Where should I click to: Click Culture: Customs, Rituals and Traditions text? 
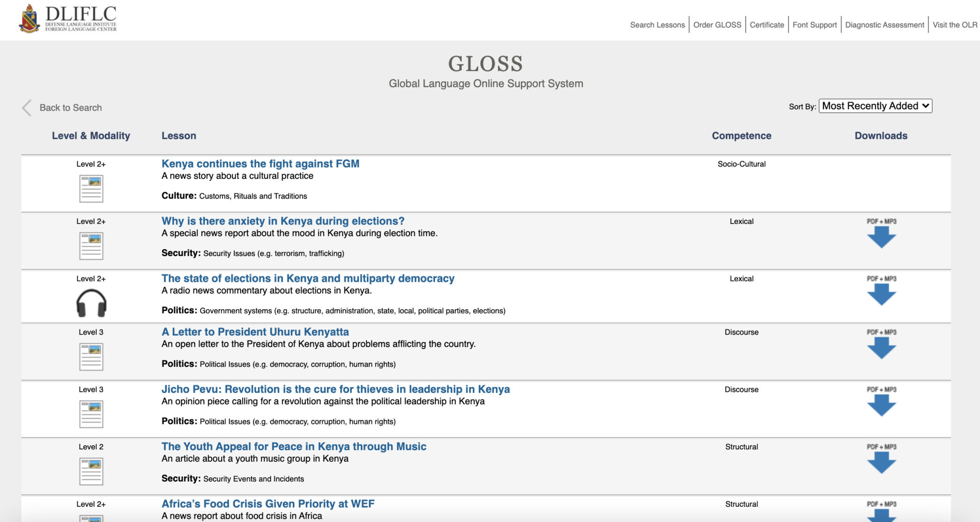coord(234,196)
